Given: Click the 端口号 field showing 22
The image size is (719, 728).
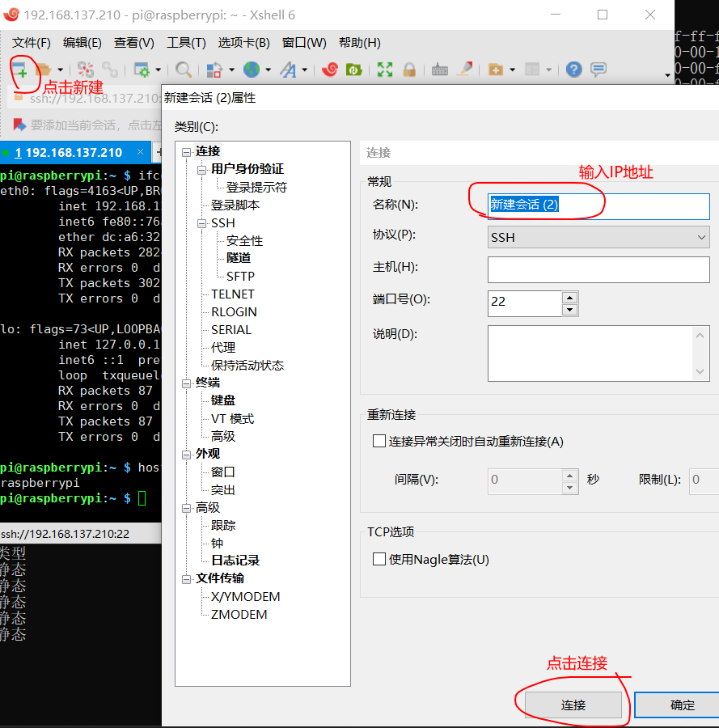Looking at the screenshot, I should (525, 303).
